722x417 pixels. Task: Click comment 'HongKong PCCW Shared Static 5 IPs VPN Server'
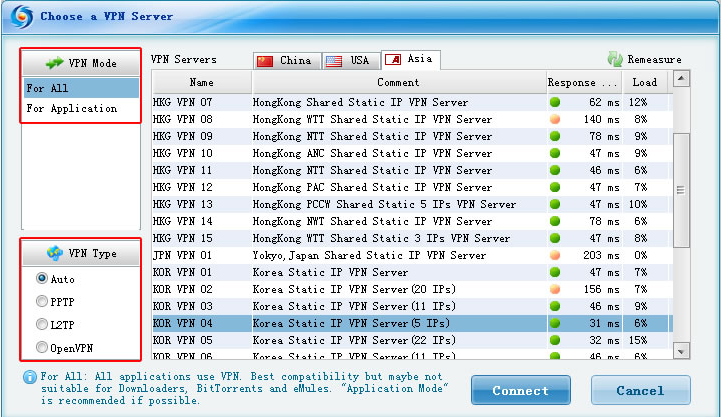(x=384, y=204)
